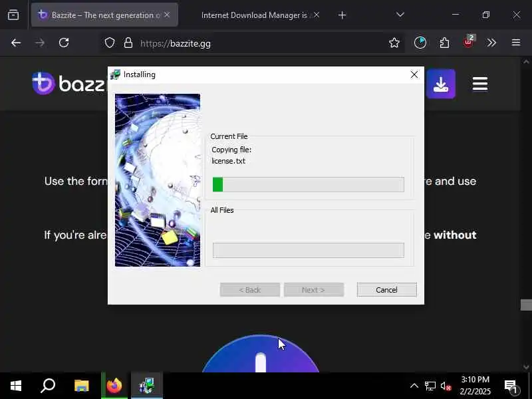Click the installer globe artwork image
This screenshot has height=399, width=532.
click(x=158, y=180)
